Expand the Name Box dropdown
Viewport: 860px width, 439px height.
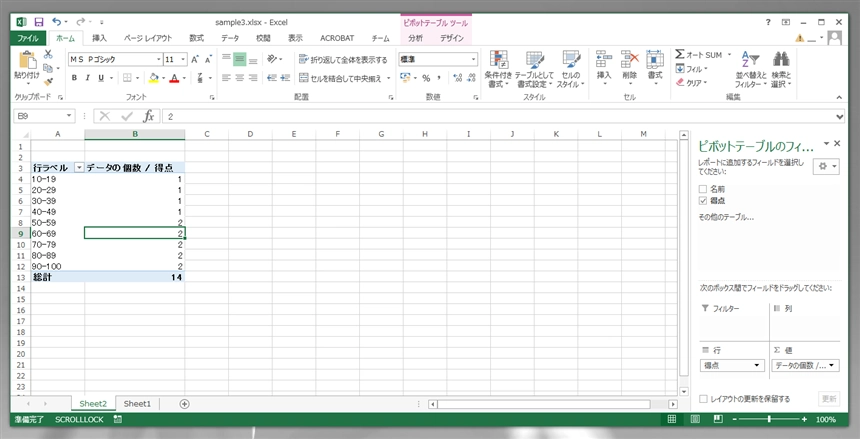tap(69, 116)
